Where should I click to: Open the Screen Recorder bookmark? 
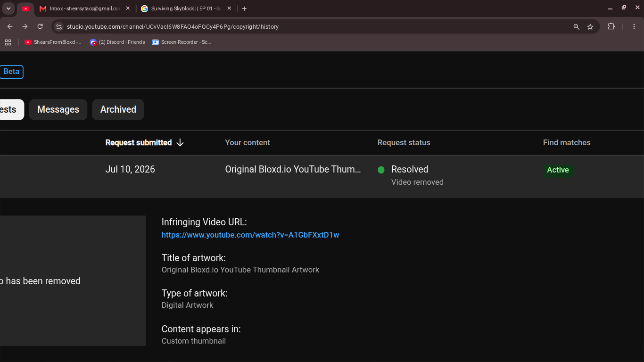[182, 42]
